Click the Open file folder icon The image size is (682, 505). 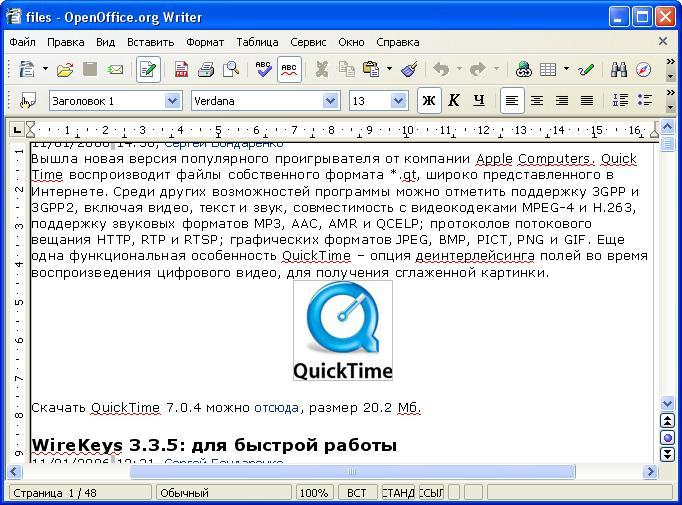tap(65, 70)
